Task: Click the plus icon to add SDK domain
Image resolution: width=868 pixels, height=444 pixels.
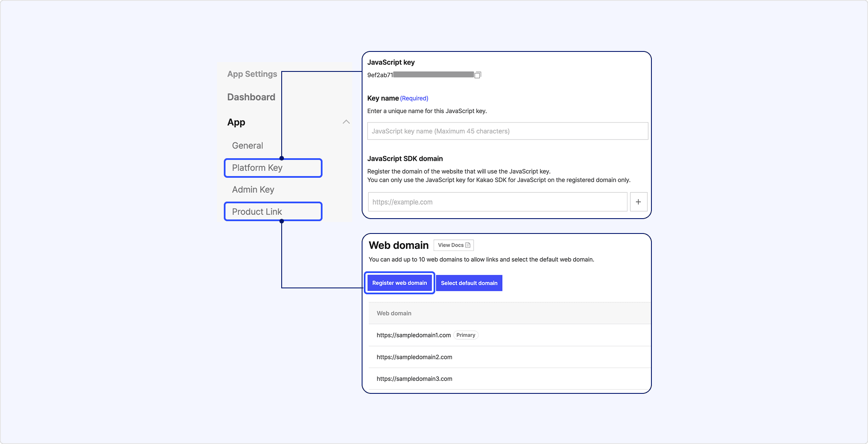Action: pos(638,202)
